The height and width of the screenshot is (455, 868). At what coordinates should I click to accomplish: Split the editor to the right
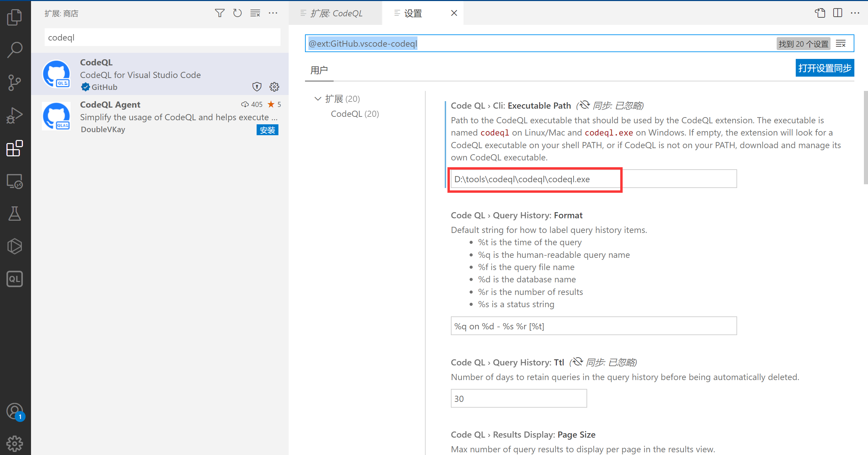click(837, 13)
